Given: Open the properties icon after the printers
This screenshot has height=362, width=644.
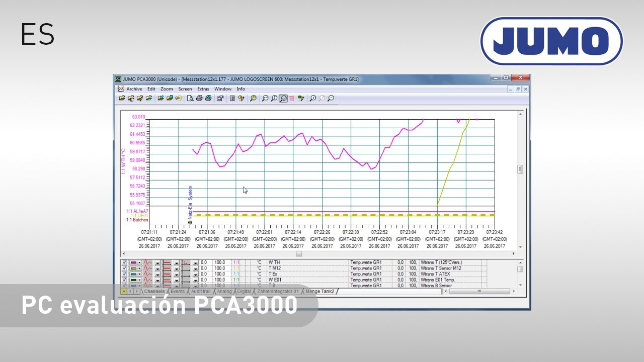Looking at the screenshot, I should [x=220, y=99].
